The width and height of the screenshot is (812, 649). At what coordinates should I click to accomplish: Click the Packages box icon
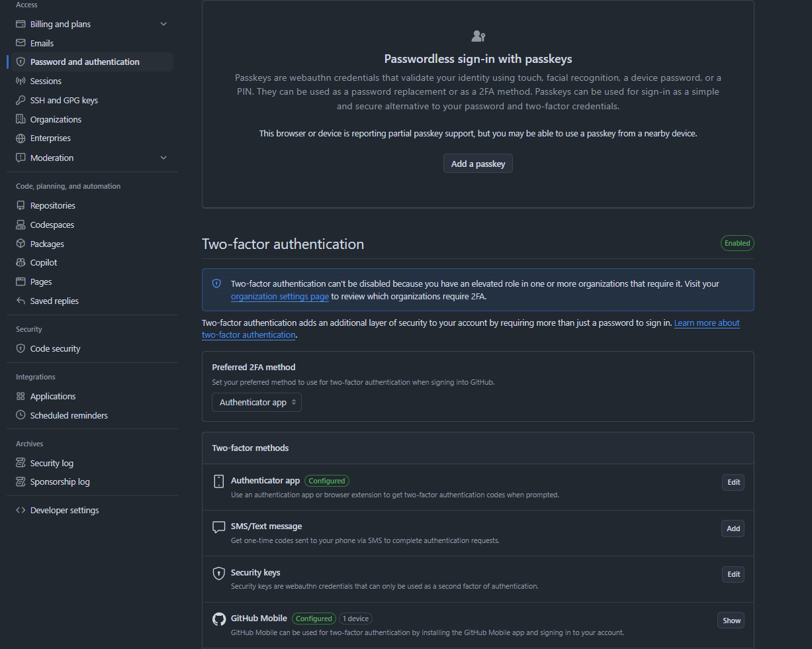click(21, 244)
